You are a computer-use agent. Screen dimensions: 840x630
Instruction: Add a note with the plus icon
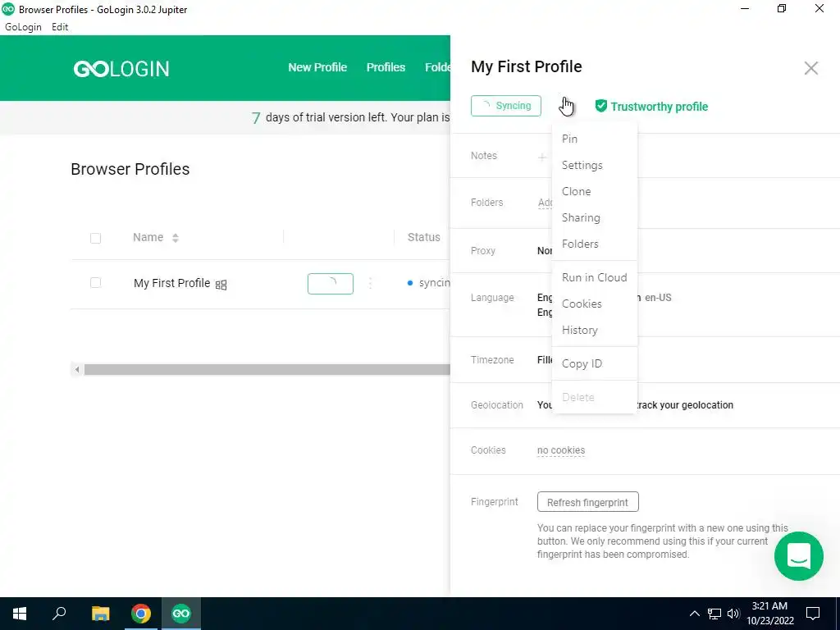point(542,157)
